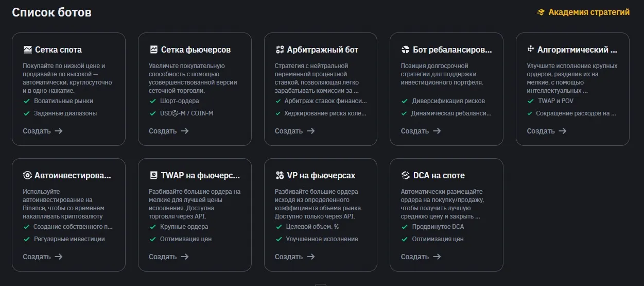The image size is (644, 286).
Task: Click the TWAP на фьючерсах icon
Action: click(153, 175)
